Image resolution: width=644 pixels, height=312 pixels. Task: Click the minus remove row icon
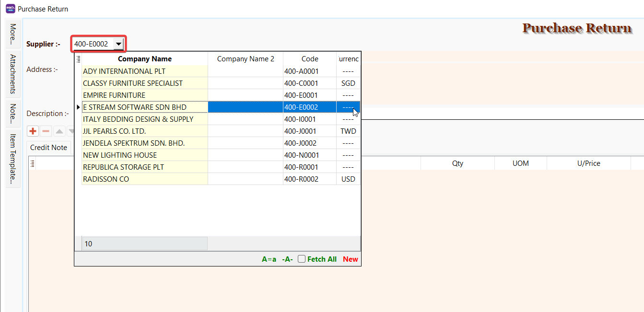[46, 131]
